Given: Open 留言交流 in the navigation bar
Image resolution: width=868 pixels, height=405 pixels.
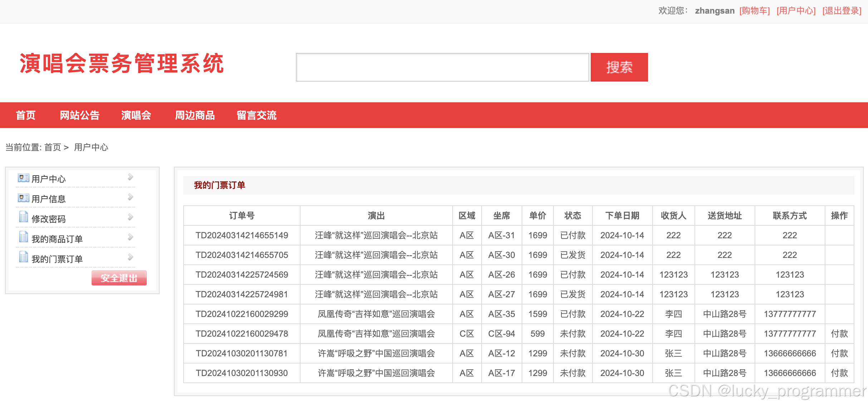Looking at the screenshot, I should 257,115.
